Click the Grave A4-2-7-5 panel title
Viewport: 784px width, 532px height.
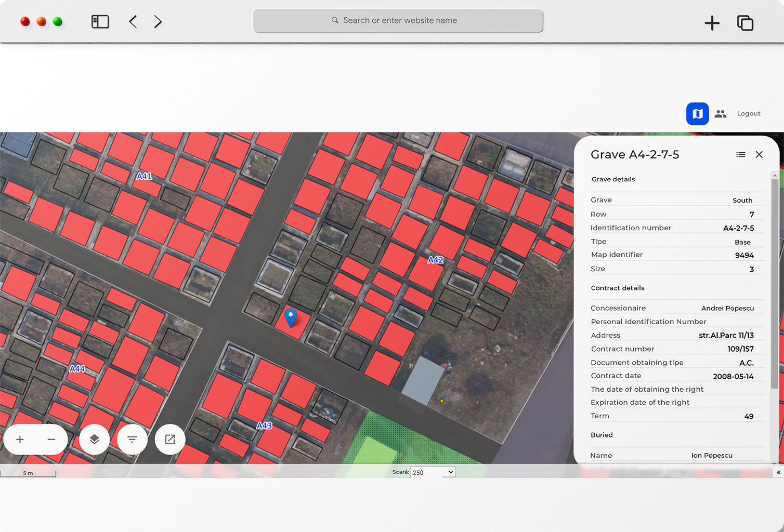[x=635, y=155]
